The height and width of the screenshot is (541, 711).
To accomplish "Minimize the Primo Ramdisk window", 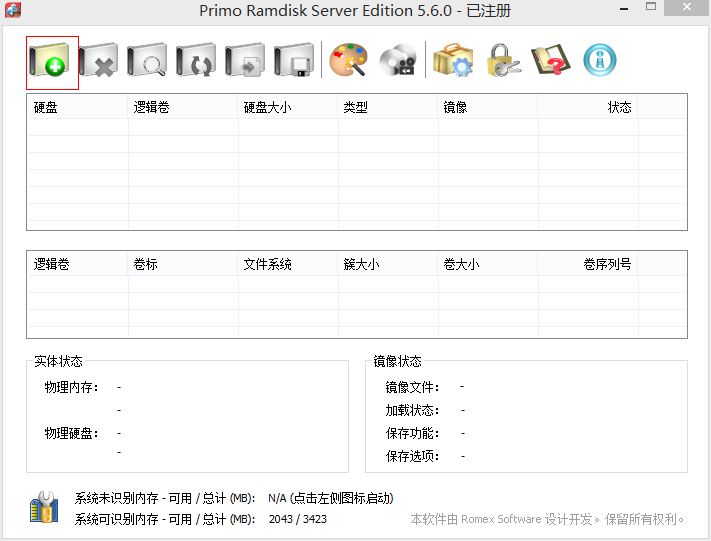I will point(624,8).
